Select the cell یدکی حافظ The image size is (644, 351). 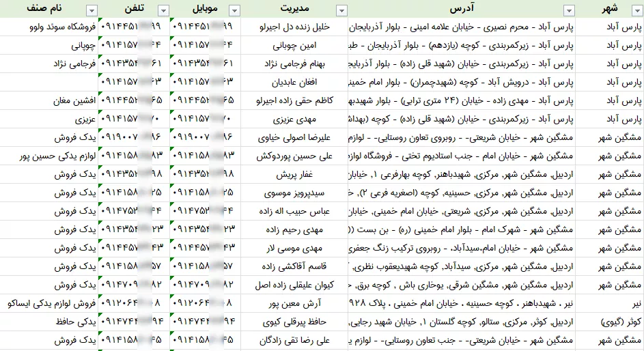pyautogui.click(x=49, y=322)
